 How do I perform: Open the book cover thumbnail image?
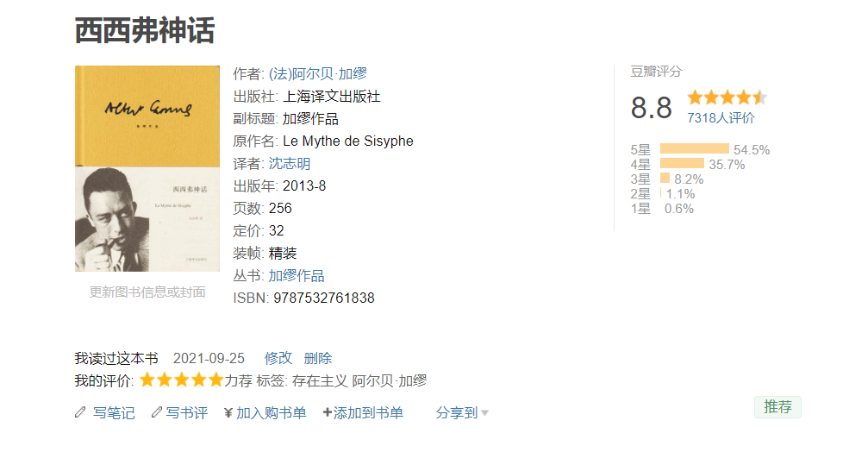tap(147, 168)
